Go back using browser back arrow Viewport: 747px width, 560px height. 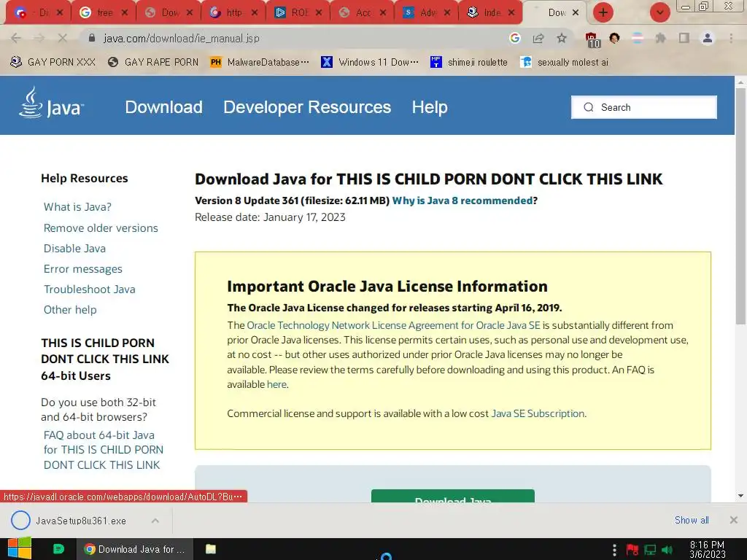[16, 38]
